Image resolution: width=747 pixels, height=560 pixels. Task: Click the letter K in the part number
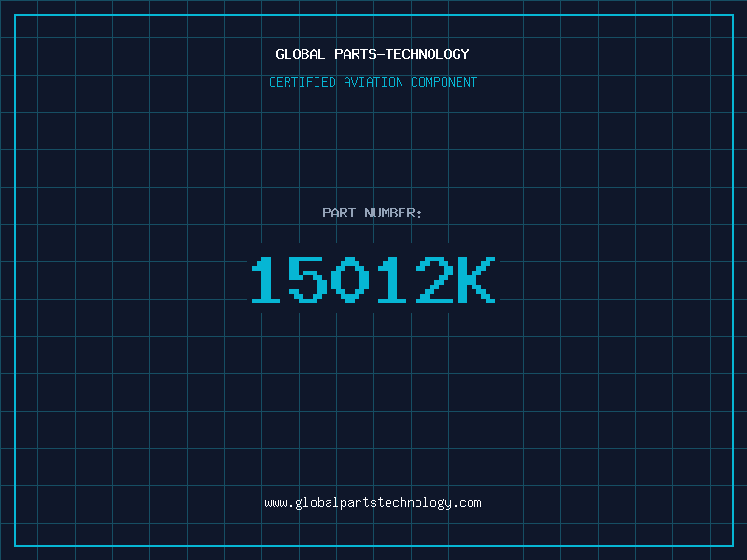[x=474, y=280]
